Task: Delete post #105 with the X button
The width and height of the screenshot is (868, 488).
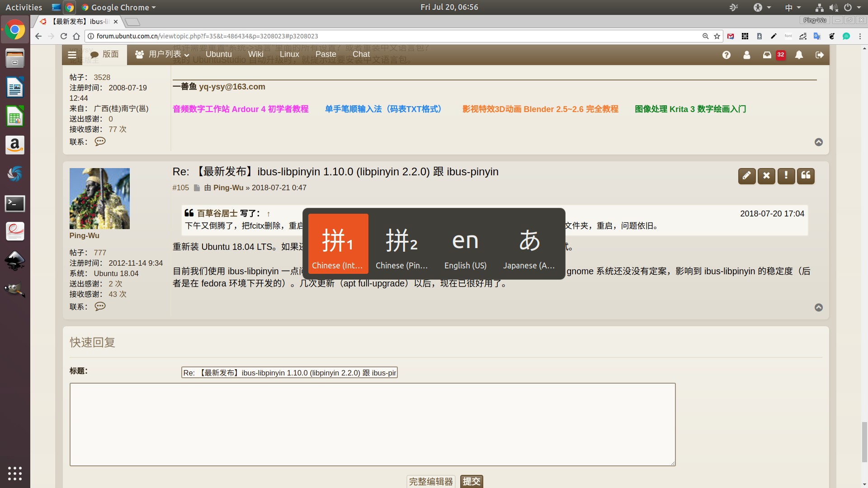Action: (x=767, y=176)
